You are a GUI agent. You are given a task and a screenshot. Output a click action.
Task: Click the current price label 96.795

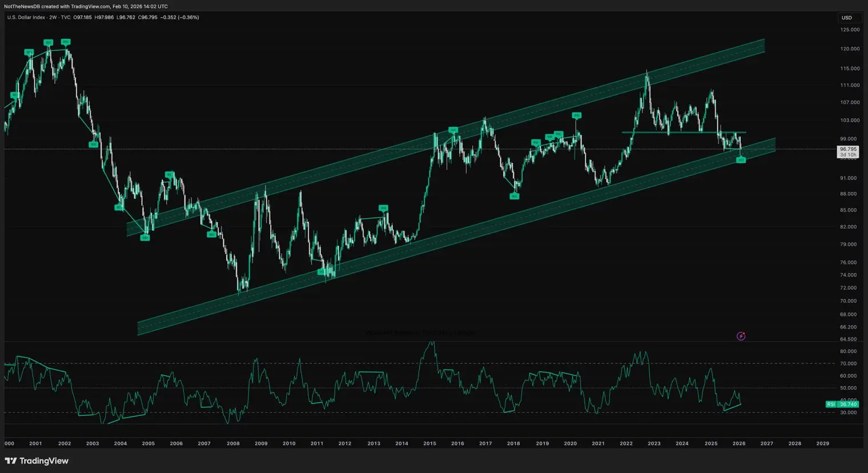pyautogui.click(x=848, y=149)
